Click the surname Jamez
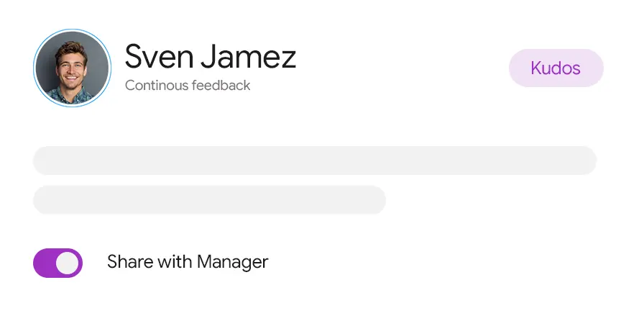644x316 pixels. pyautogui.click(x=245, y=56)
